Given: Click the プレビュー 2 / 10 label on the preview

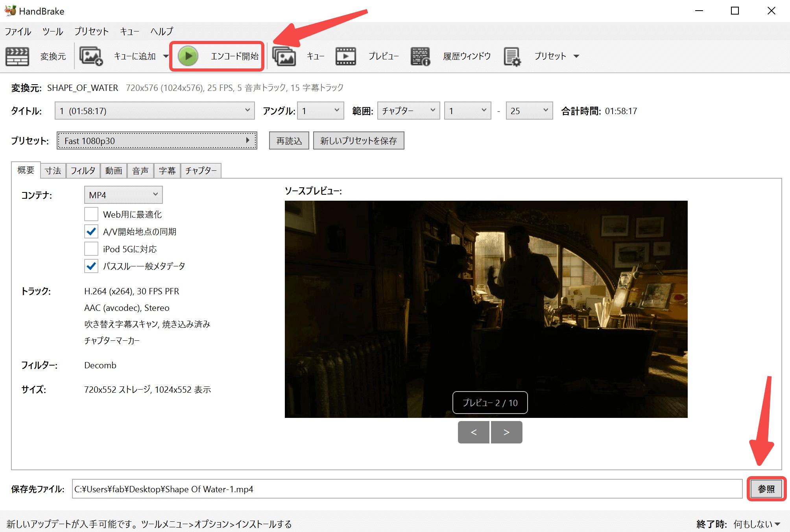Looking at the screenshot, I should (x=490, y=403).
